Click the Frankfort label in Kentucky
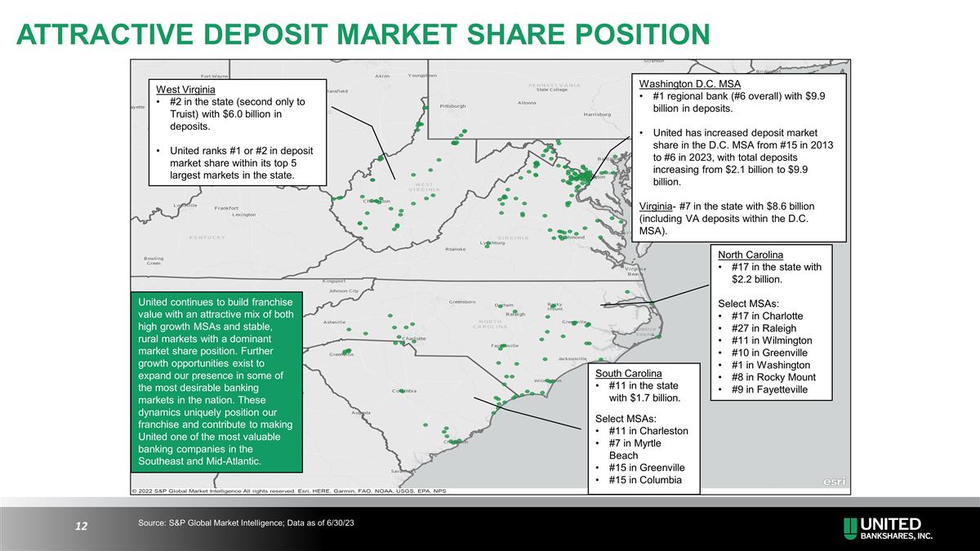980x551 pixels. click(226, 208)
